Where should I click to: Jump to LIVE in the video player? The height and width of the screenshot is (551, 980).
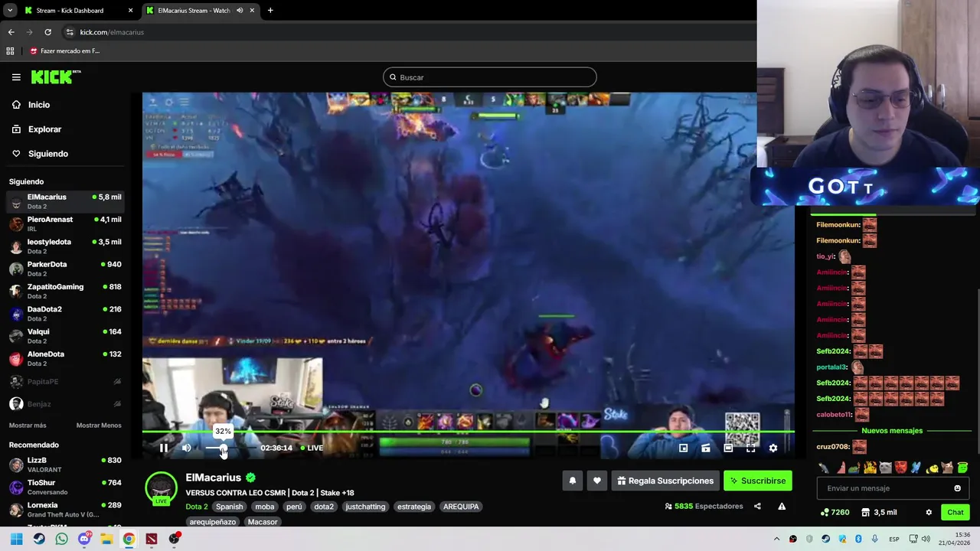(x=312, y=448)
